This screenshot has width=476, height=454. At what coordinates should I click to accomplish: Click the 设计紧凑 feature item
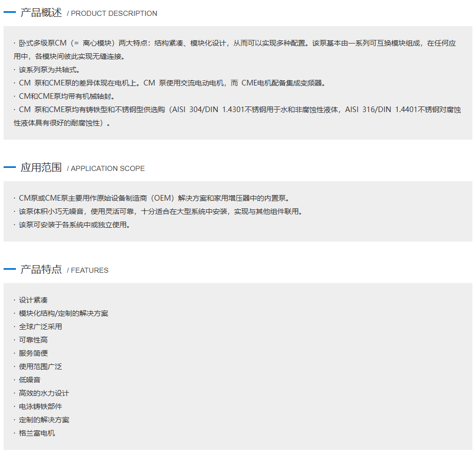[x=33, y=300]
